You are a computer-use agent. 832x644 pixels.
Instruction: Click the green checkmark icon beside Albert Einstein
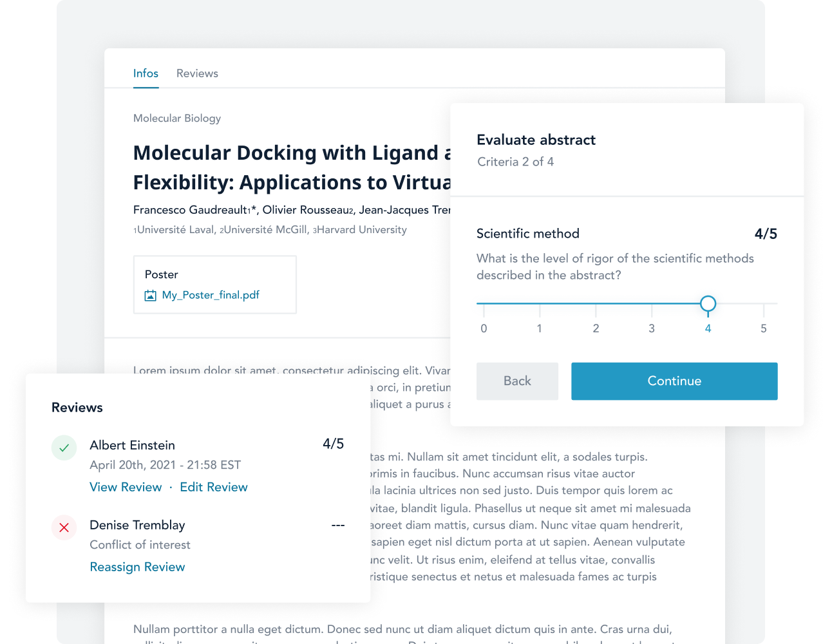pyautogui.click(x=64, y=448)
